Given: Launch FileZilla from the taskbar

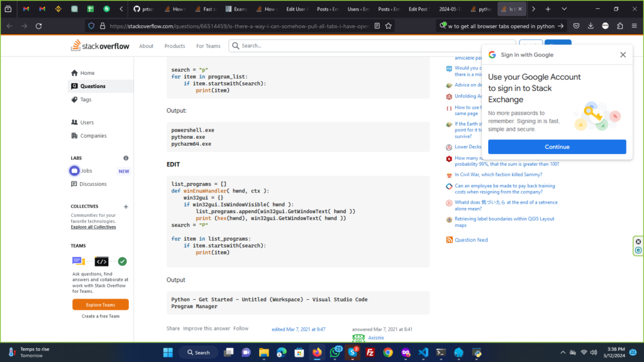Looking at the screenshot, I should click(x=370, y=352).
